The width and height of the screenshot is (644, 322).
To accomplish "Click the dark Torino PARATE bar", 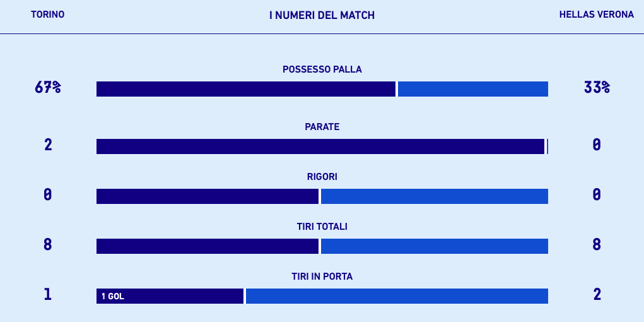I will [x=320, y=146].
